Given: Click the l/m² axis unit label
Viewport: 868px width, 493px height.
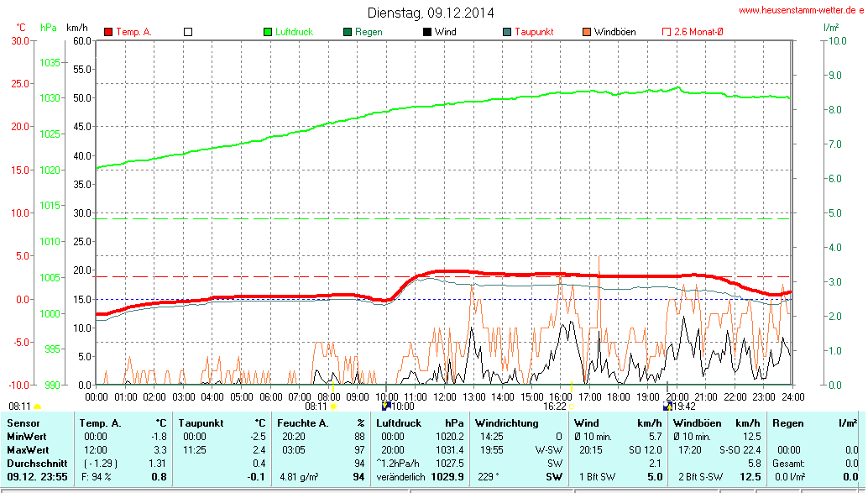Looking at the screenshot, I should tap(831, 27).
